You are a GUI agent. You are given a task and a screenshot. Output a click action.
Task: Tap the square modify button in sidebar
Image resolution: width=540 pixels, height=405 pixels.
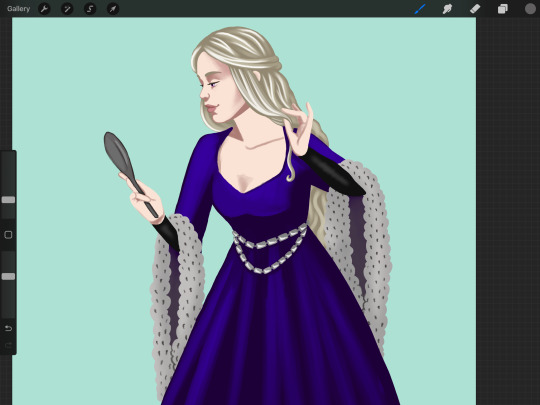click(x=8, y=235)
